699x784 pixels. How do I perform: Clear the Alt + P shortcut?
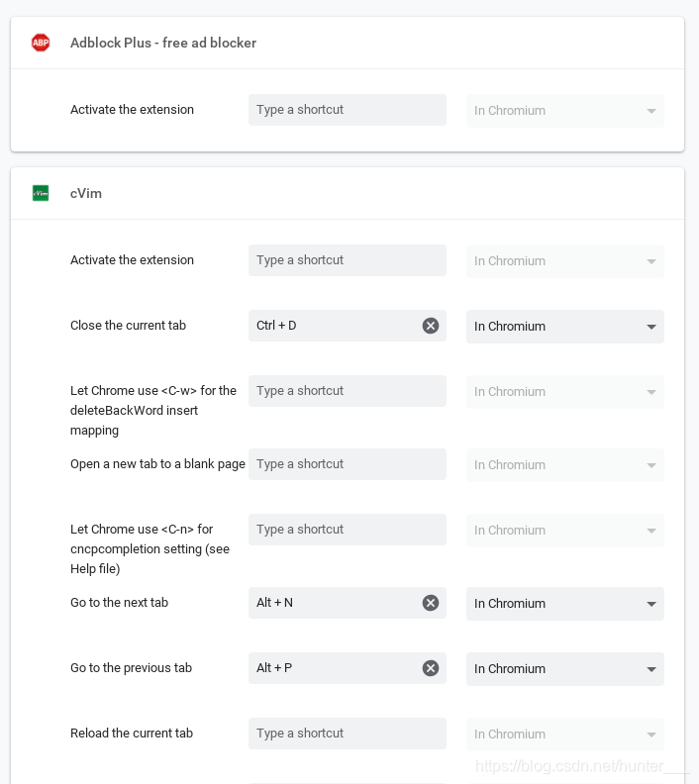point(431,668)
